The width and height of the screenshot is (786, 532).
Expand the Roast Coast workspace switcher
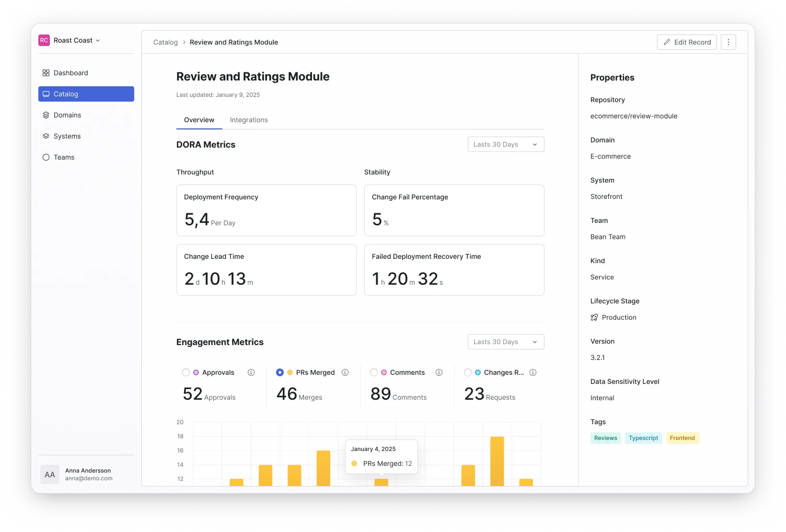coord(77,40)
